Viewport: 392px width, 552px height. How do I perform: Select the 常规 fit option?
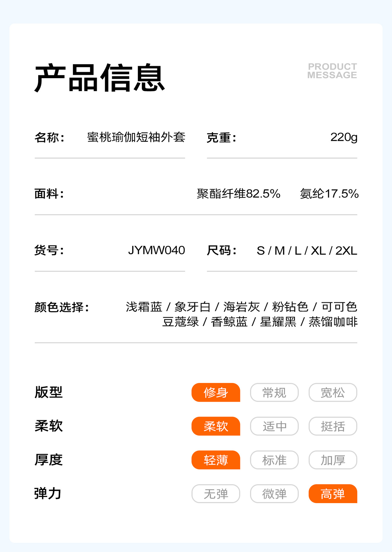(274, 392)
